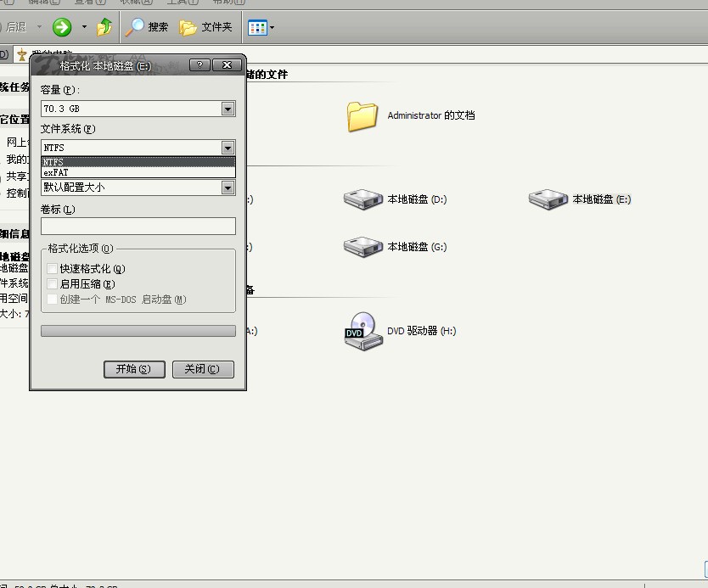Go up one folder level icon
Viewport: 708px width, 588px height.
coord(104,27)
